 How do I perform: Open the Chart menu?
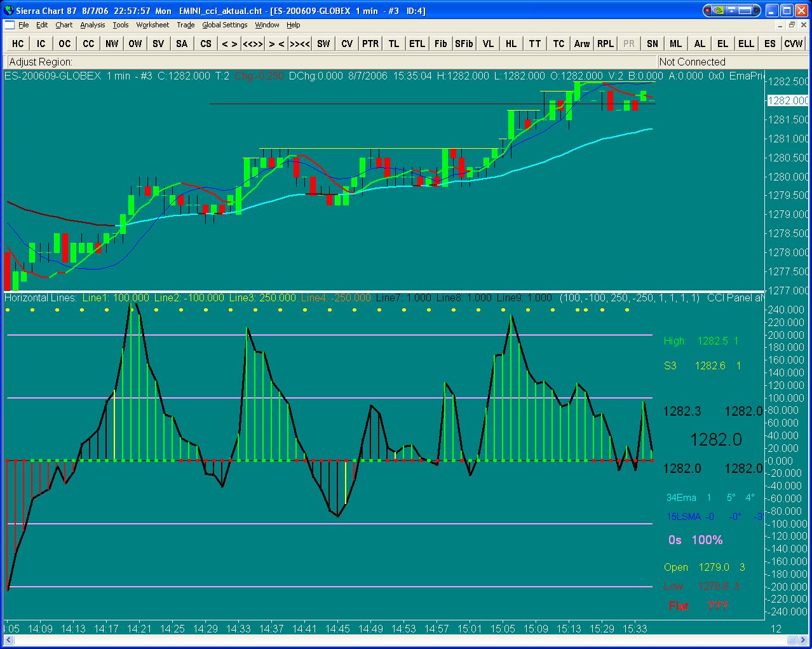click(64, 25)
